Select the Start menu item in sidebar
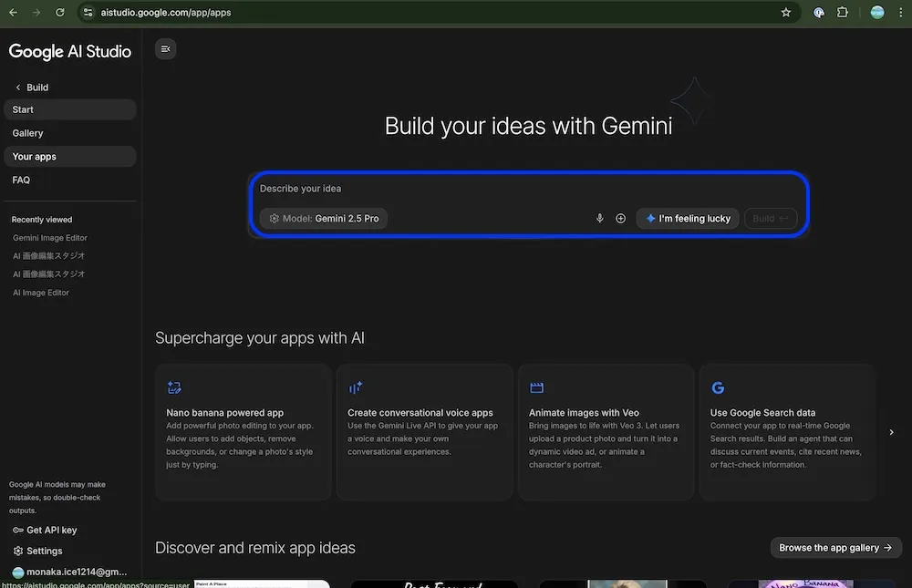This screenshot has height=588, width=912. tap(24, 109)
